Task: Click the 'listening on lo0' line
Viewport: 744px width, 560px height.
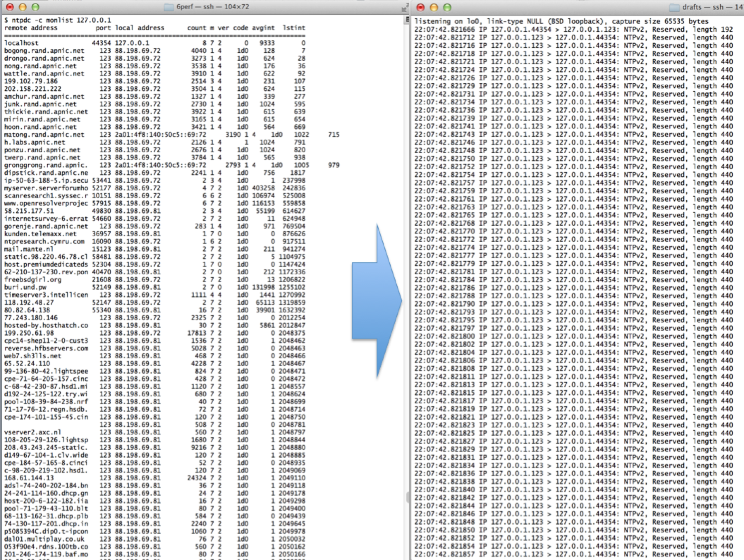Action: tap(561, 22)
